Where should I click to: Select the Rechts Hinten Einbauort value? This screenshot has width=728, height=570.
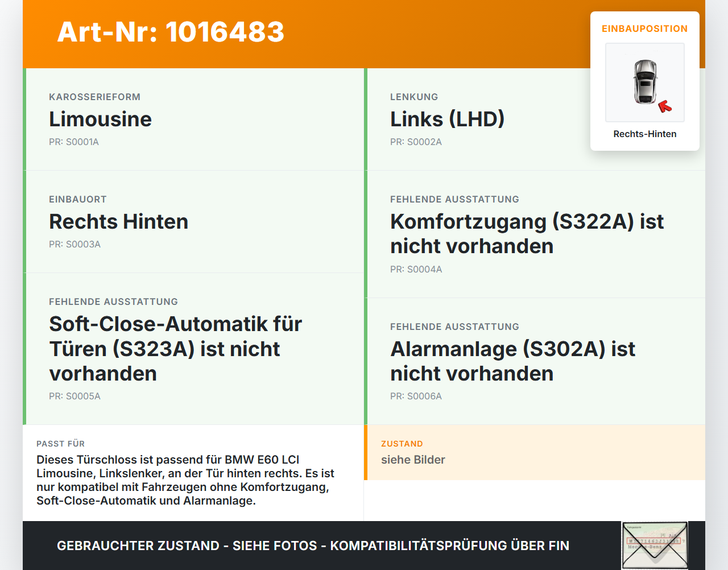tap(118, 221)
